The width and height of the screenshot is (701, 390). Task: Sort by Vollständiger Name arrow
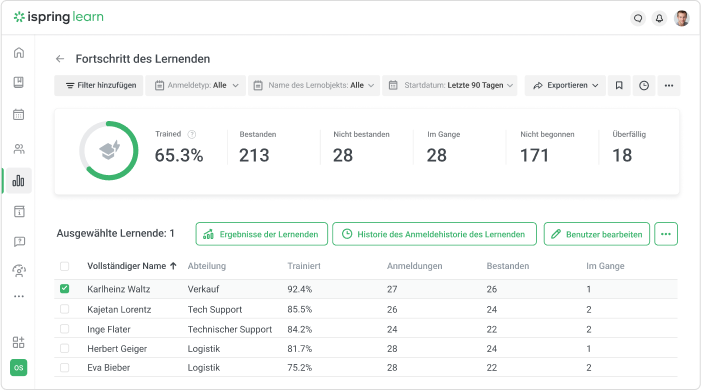coord(173,266)
